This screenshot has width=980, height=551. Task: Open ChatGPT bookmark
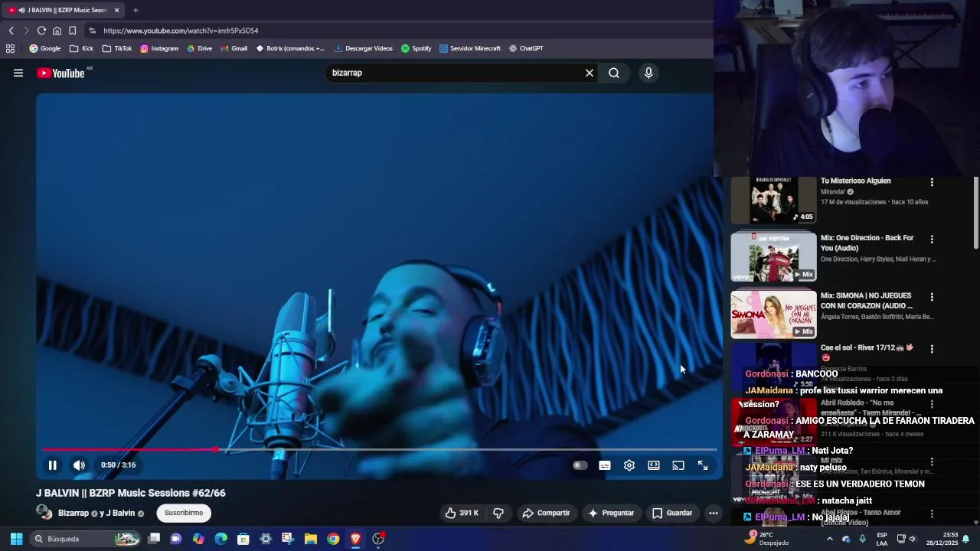pyautogui.click(x=526, y=48)
